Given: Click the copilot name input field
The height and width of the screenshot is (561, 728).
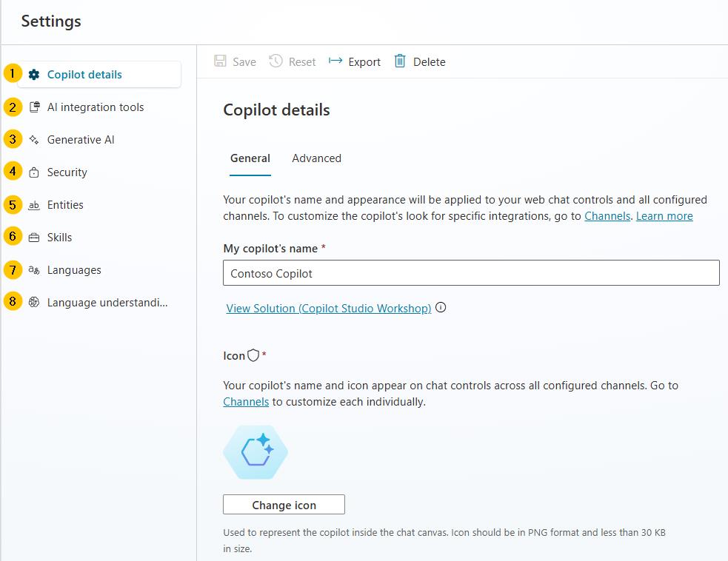Looking at the screenshot, I should click(471, 272).
